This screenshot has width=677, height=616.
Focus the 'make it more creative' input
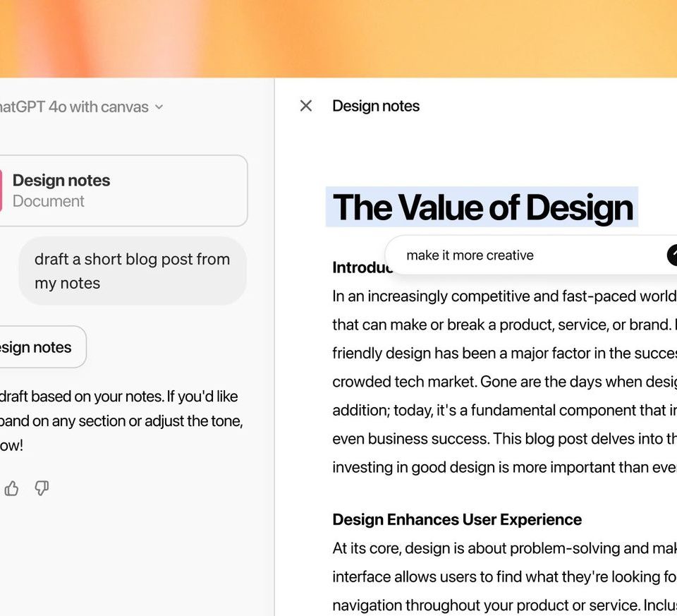(522, 255)
